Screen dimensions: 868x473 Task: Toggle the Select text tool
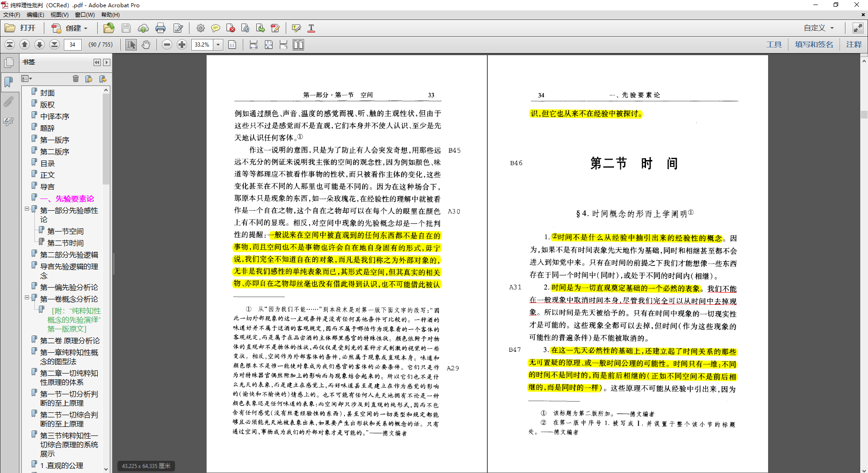click(131, 44)
